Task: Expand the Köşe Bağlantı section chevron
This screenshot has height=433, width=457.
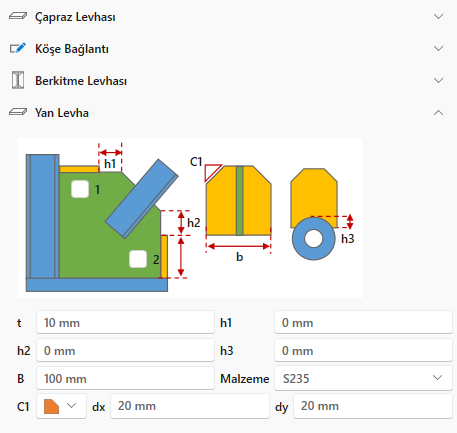Action: click(439, 48)
